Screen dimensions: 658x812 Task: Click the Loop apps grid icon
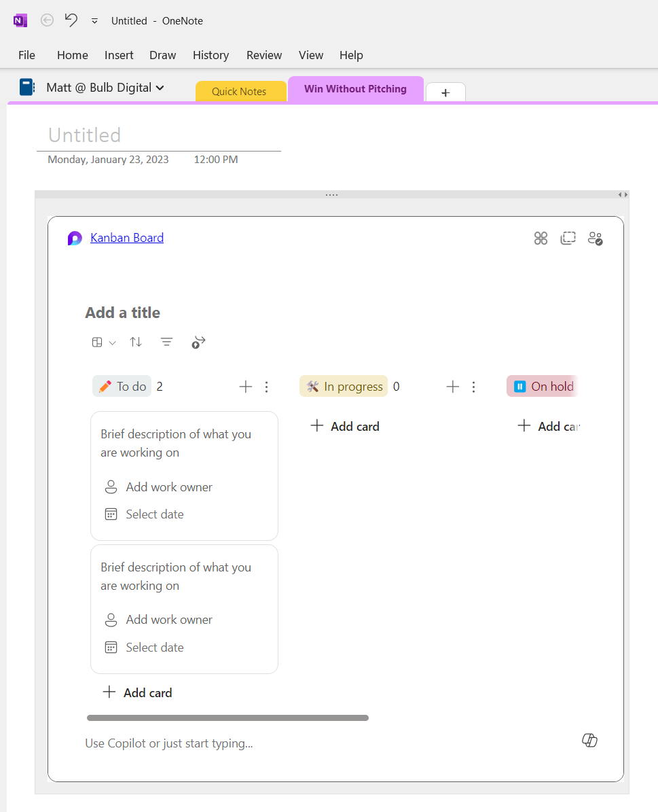click(541, 239)
